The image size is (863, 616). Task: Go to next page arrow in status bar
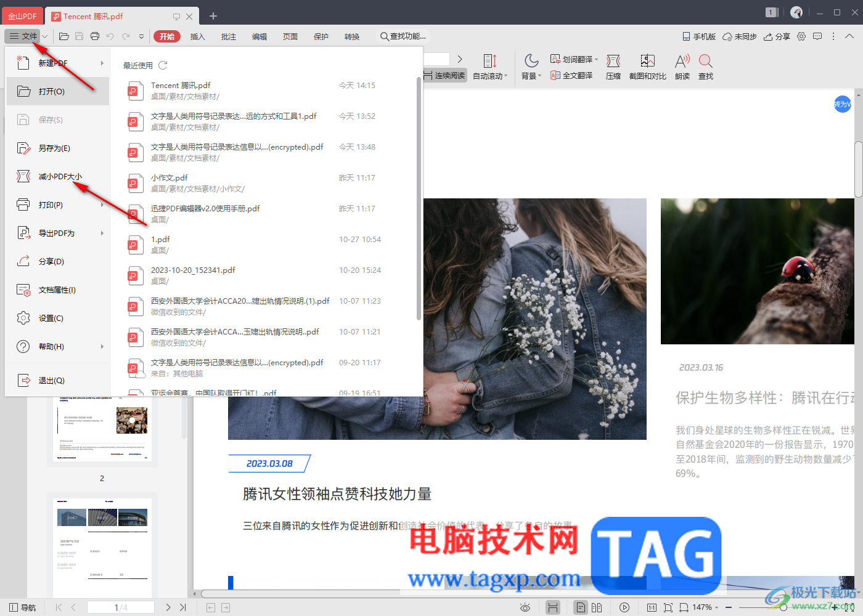point(168,607)
